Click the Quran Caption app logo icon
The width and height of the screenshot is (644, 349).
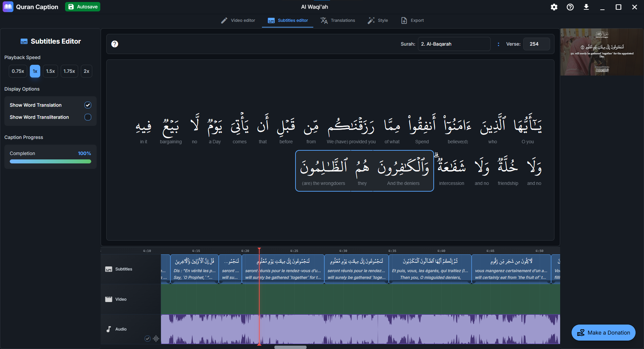(8, 7)
